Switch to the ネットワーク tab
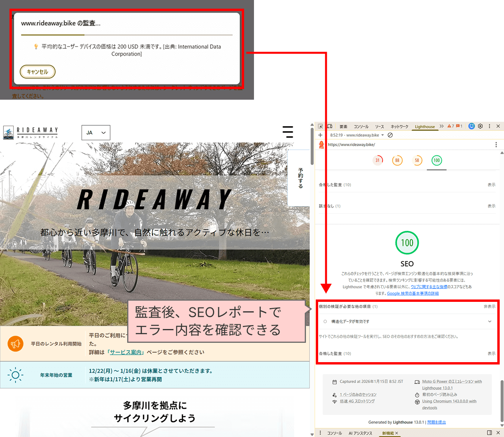504x437 pixels. coord(399,126)
